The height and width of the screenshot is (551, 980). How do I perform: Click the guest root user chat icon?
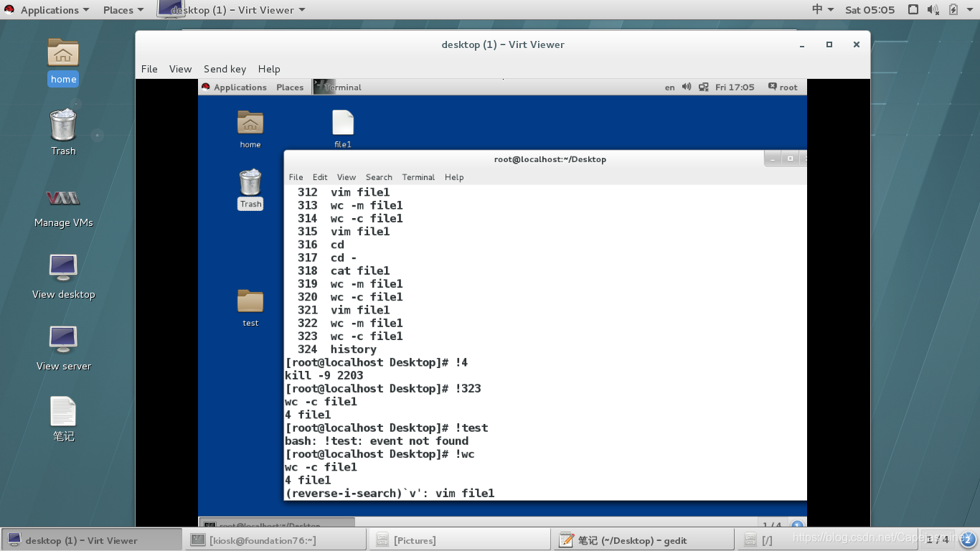772,87
